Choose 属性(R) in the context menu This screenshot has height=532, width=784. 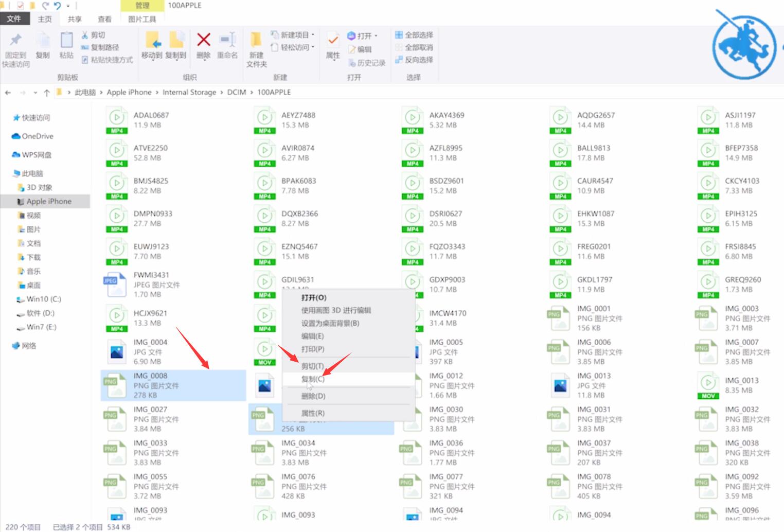[x=349, y=413]
